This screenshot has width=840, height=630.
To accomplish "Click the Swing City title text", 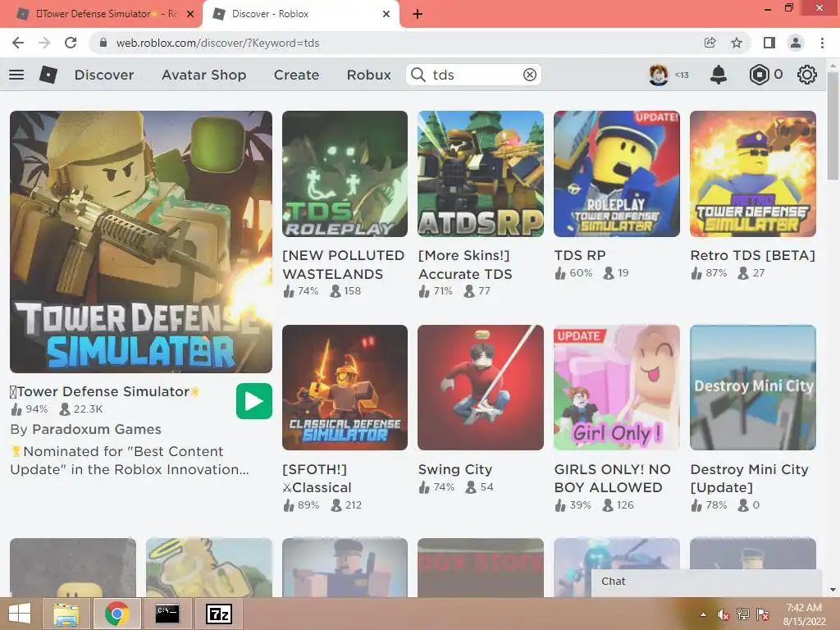I will (454, 469).
